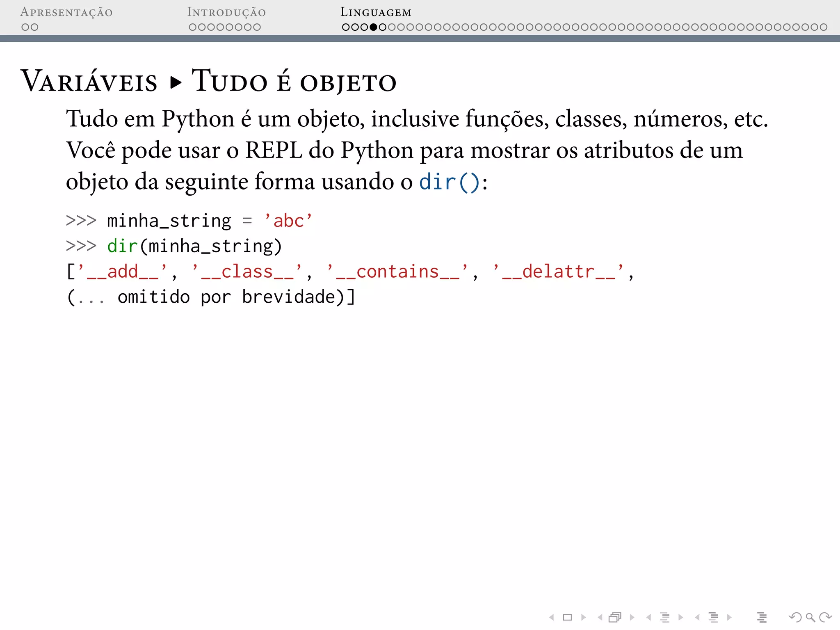The height and width of the screenshot is (630, 840).
Task: Click the subsection lines navigation icon
Action: (665, 617)
